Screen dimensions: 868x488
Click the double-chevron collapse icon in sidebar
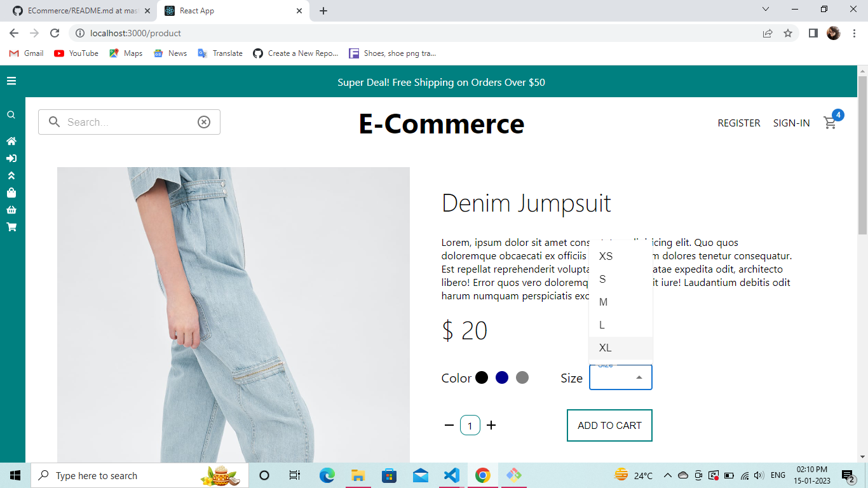click(11, 175)
